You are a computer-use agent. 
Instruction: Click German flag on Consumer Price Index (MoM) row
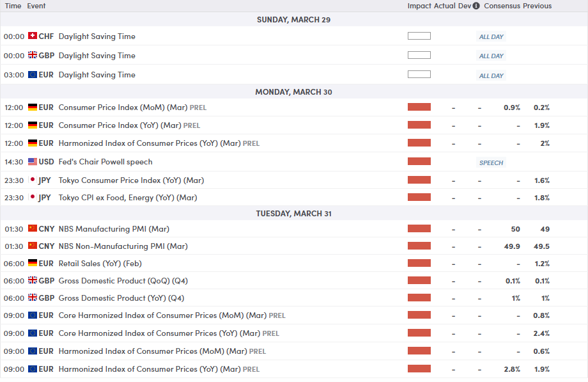coord(33,107)
